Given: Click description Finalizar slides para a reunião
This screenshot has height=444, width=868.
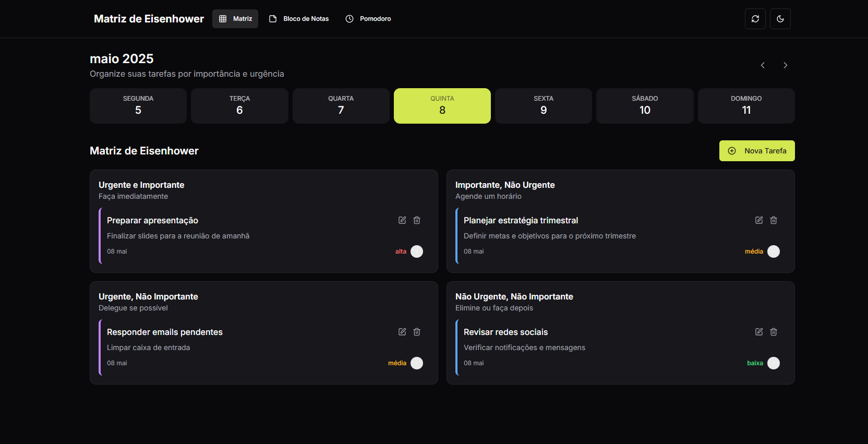Looking at the screenshot, I should point(178,236).
